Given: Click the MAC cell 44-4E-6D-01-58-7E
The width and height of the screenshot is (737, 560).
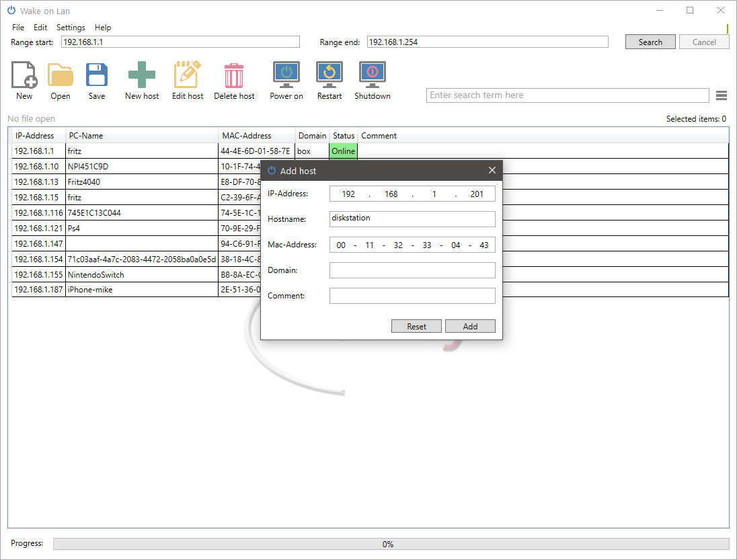Looking at the screenshot, I should tap(256, 151).
